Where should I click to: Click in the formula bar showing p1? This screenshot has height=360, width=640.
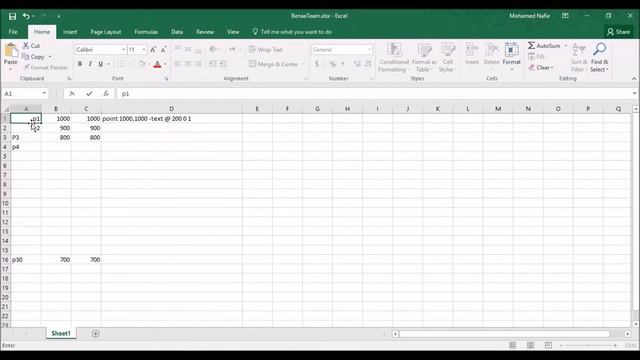click(373, 93)
